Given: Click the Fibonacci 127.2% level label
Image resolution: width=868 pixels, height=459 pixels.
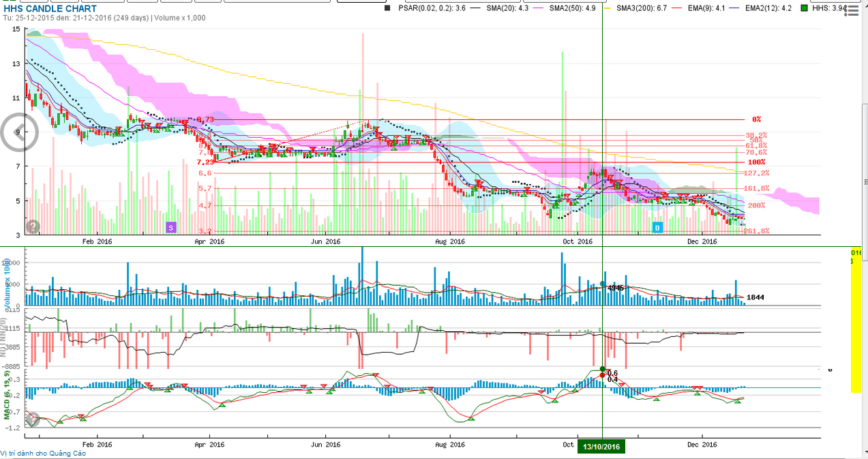Looking at the screenshot, I should (x=756, y=173).
